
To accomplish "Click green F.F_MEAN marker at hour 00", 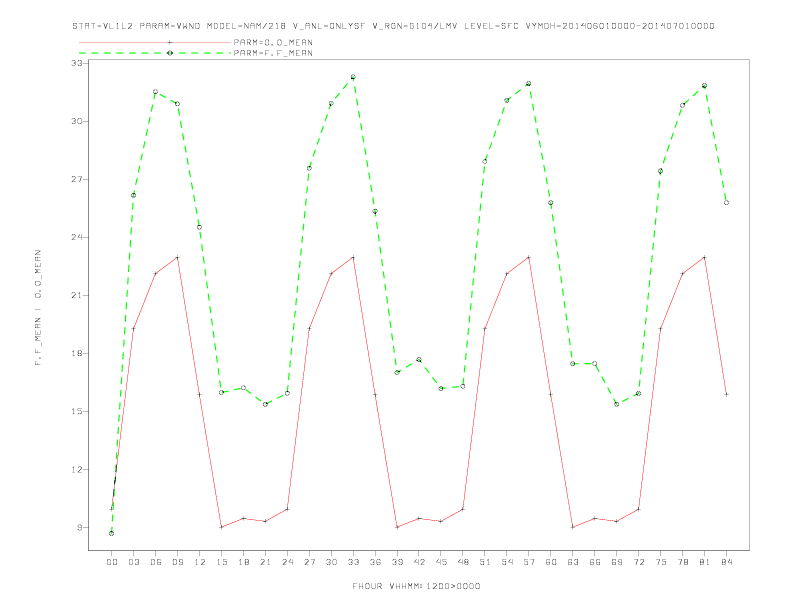I will pyautogui.click(x=112, y=533).
